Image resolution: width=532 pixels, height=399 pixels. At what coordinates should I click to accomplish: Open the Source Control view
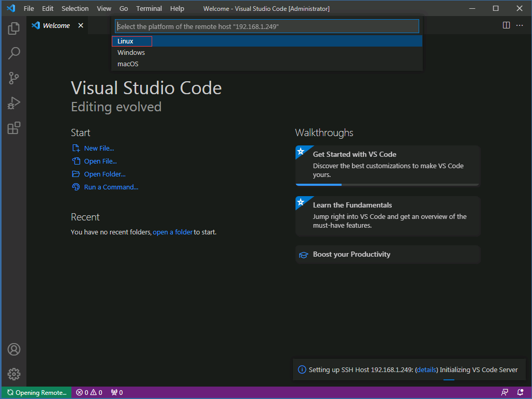(x=14, y=78)
